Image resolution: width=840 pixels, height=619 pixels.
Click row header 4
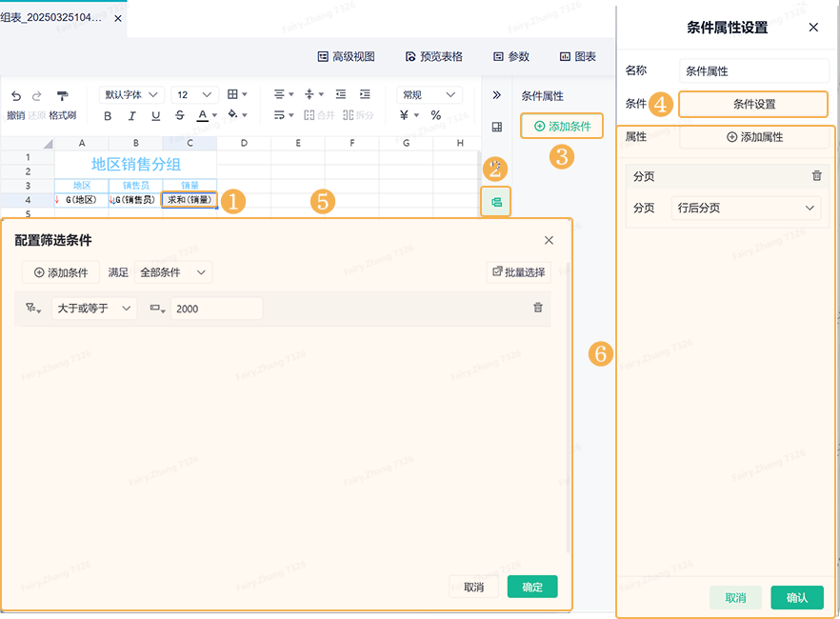(x=28, y=200)
